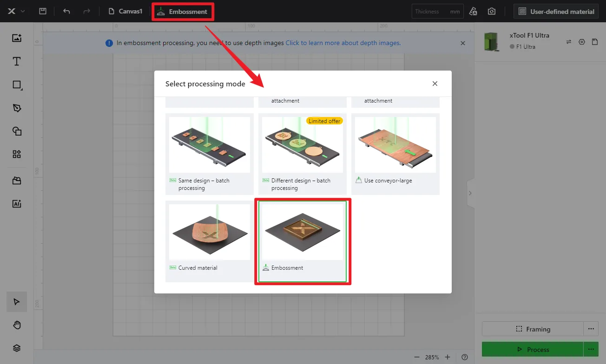This screenshot has width=606, height=364.
Task: Zoom in with the plus button
Action: (x=448, y=357)
